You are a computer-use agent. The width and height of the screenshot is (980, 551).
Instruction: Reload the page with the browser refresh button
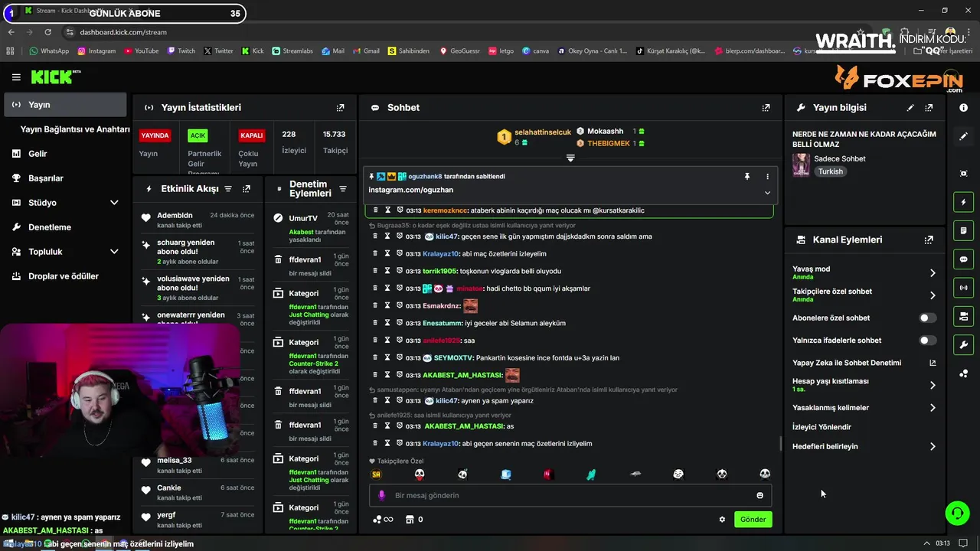point(47,32)
